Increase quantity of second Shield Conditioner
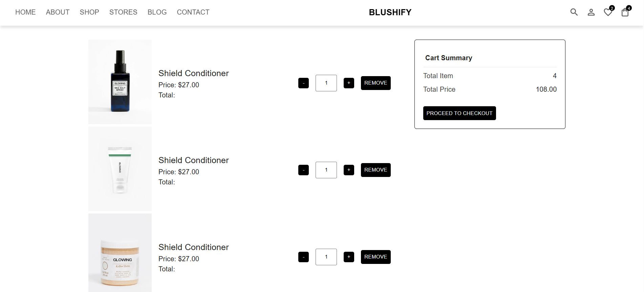This screenshot has width=644, height=292. tap(349, 170)
